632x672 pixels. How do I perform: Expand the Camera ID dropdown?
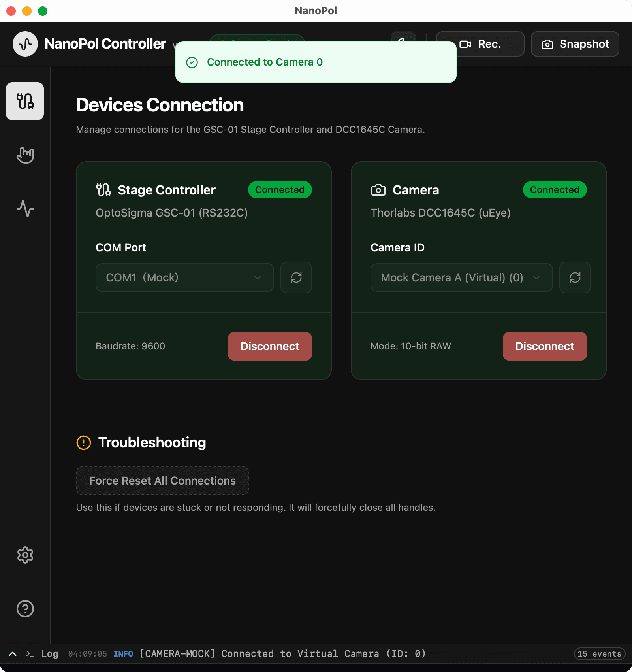click(x=461, y=277)
